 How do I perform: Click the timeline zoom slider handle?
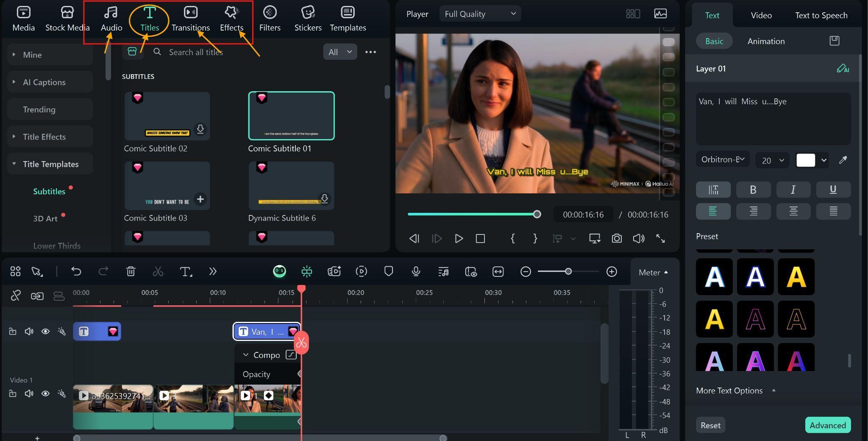(568, 271)
